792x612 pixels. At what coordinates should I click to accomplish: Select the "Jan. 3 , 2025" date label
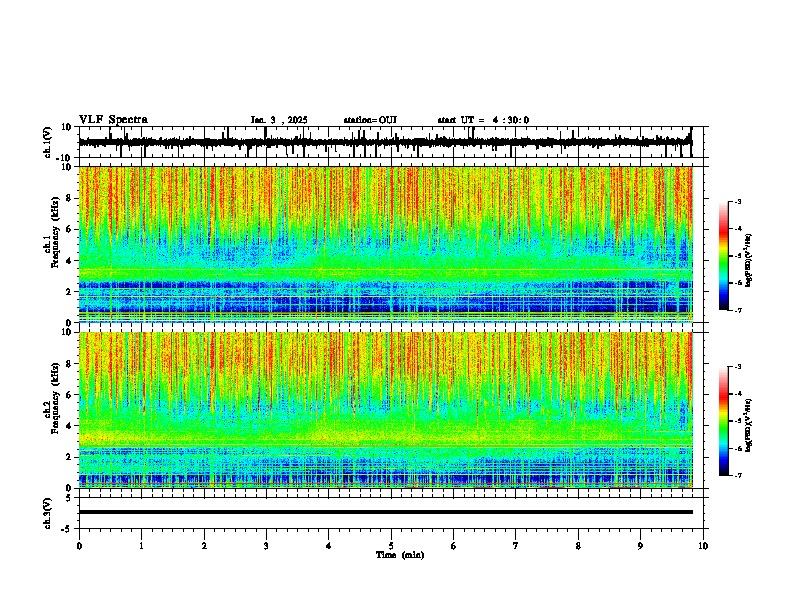click(279, 120)
